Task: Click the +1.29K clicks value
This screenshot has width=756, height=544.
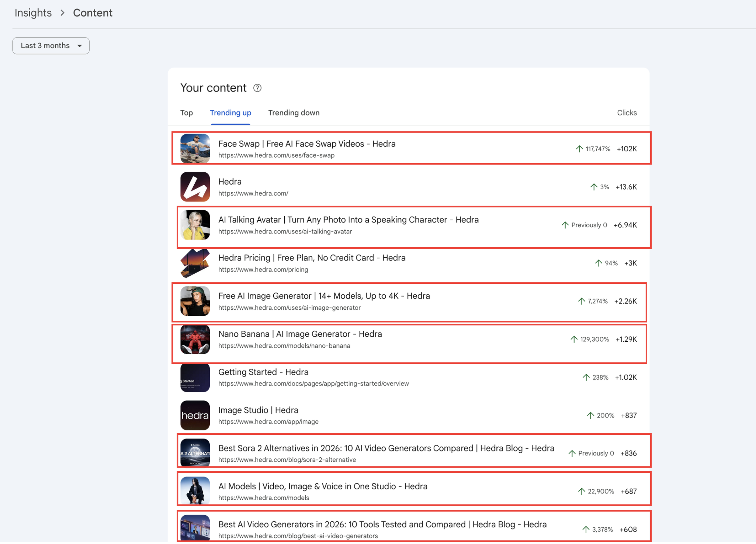Action: point(626,339)
